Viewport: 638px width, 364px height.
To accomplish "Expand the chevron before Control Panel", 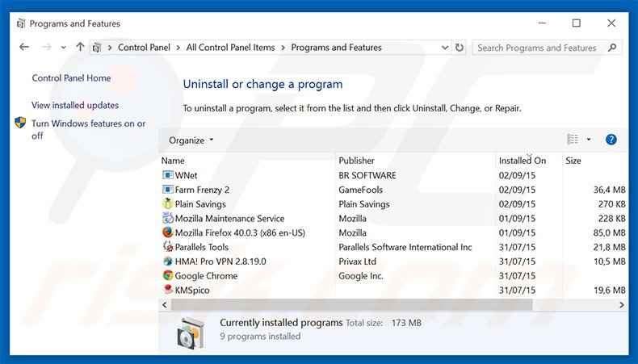I will point(110,48).
